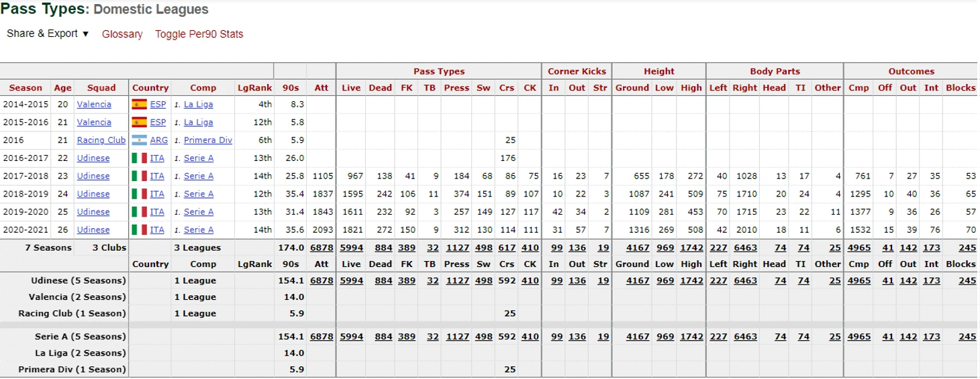980x379 pixels.
Task: Open Udinese link in 2016-2017 row
Action: click(93, 158)
